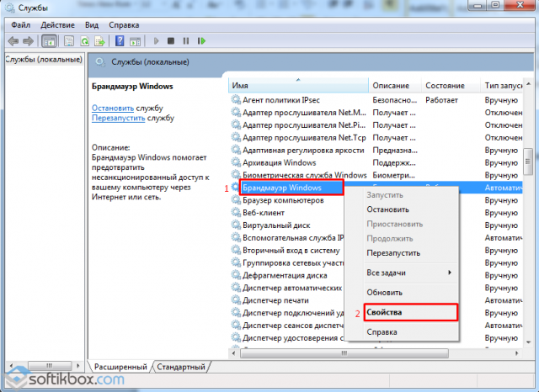Click gear icon beside Архивация Windows
539x392 pixels.
236,162
